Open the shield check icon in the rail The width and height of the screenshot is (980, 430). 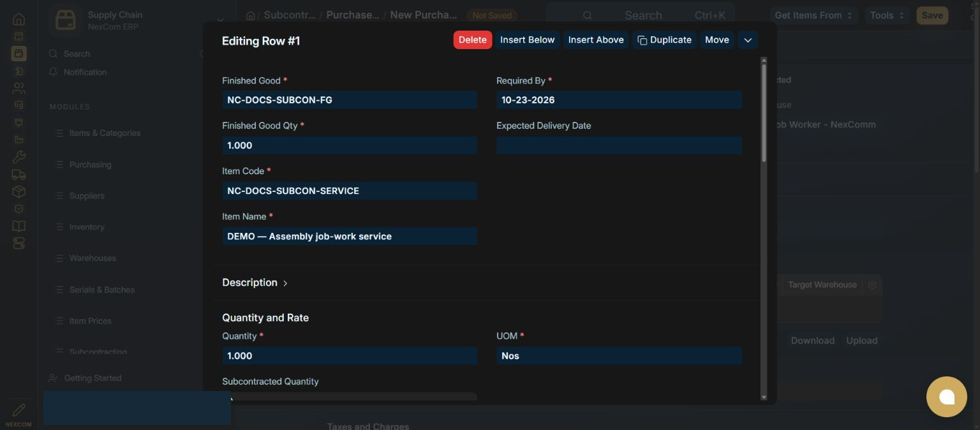(19, 209)
